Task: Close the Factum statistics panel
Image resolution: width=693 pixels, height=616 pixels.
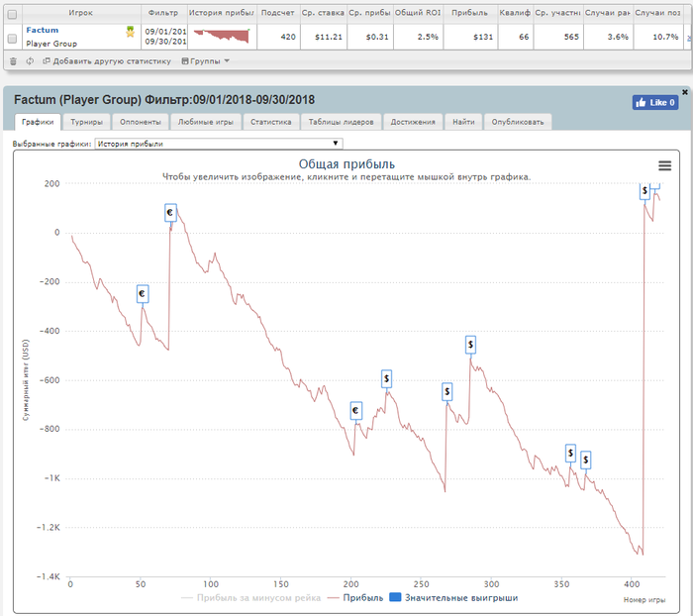Action: (x=685, y=91)
